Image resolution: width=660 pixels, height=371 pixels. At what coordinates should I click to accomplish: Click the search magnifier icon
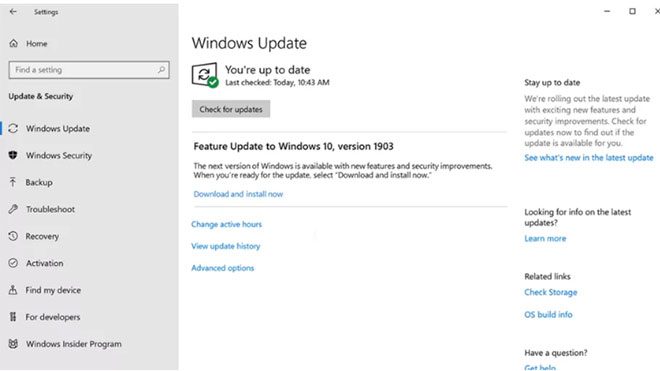click(x=161, y=69)
